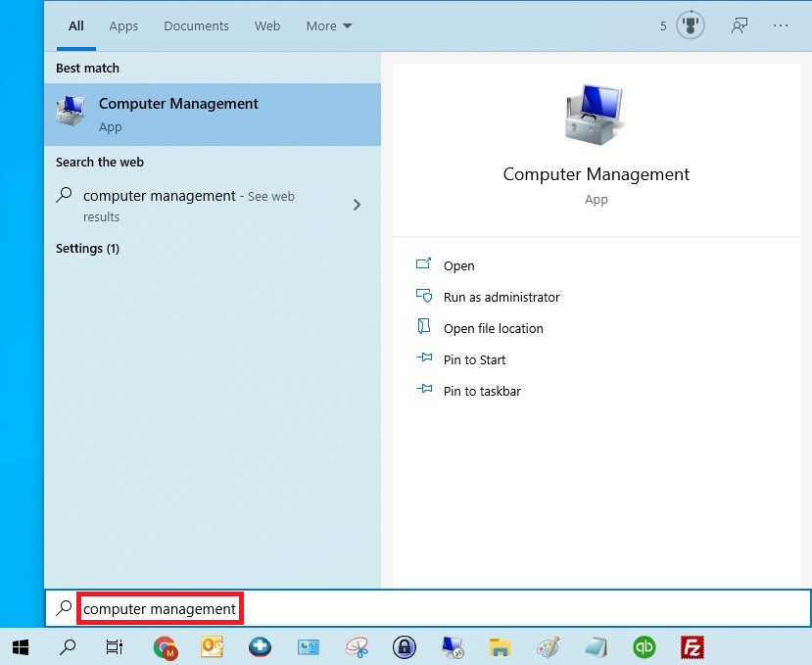Click the 'computer management' web search suggestion
Viewport: 812px width, 665px height.
[213, 206]
